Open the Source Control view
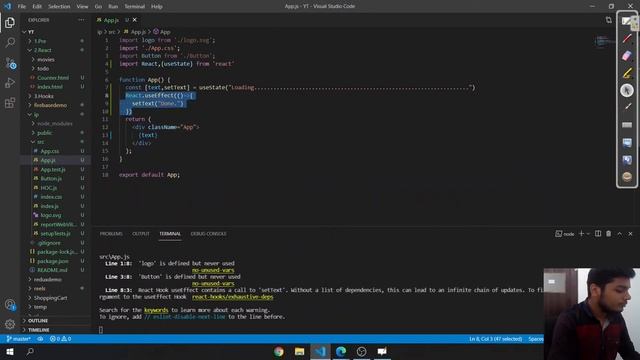640x360 pixels. click(x=10, y=62)
